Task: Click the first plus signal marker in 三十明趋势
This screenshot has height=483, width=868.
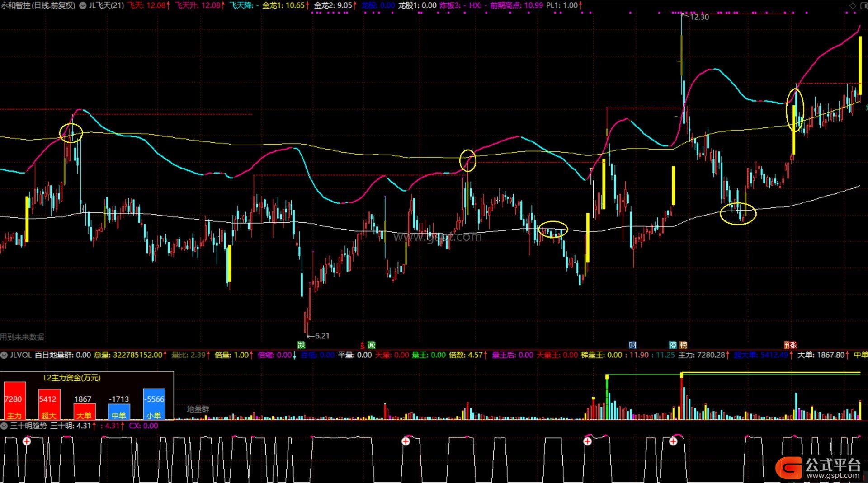Action: click(x=27, y=441)
